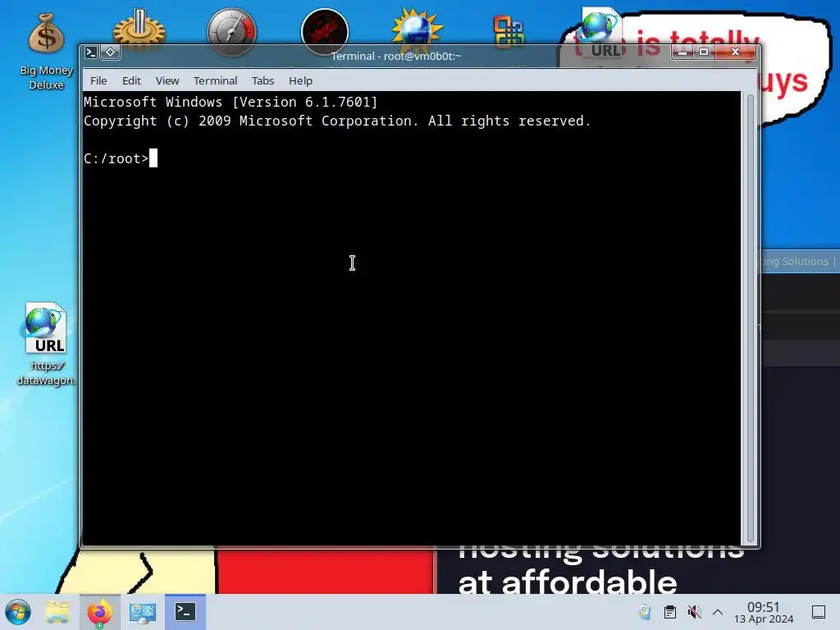
Task: Unmute the volume tray icon
Action: [x=694, y=612]
